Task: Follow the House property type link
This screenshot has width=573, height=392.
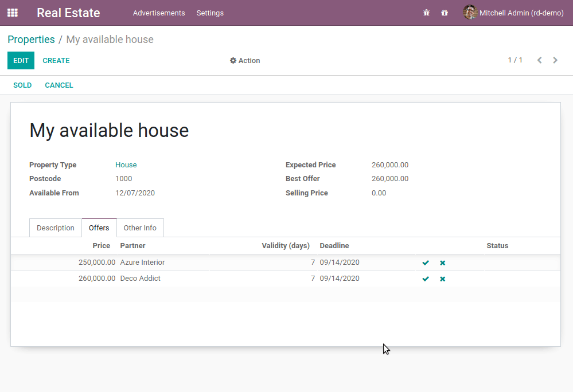Action: [x=126, y=165]
